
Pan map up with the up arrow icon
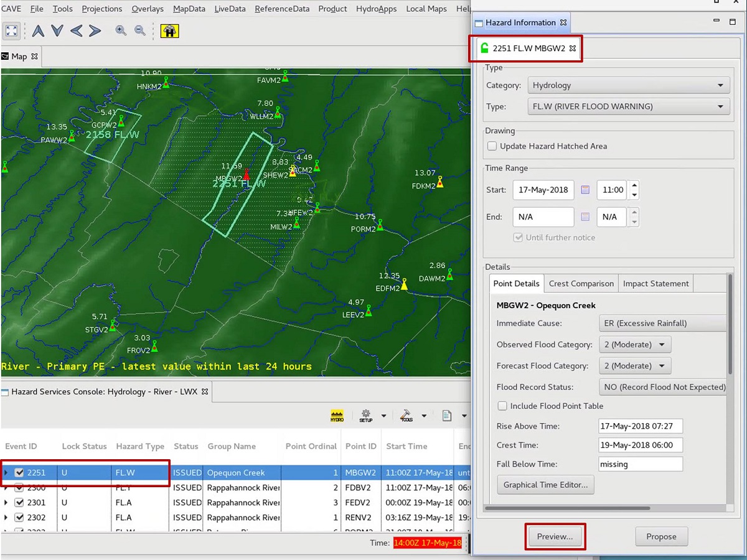point(39,30)
